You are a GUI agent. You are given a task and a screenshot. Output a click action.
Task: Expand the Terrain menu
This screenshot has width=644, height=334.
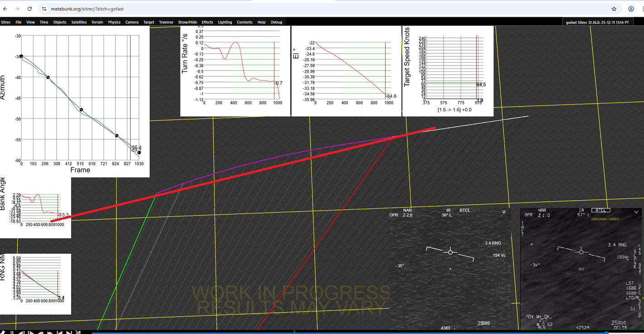click(x=97, y=22)
